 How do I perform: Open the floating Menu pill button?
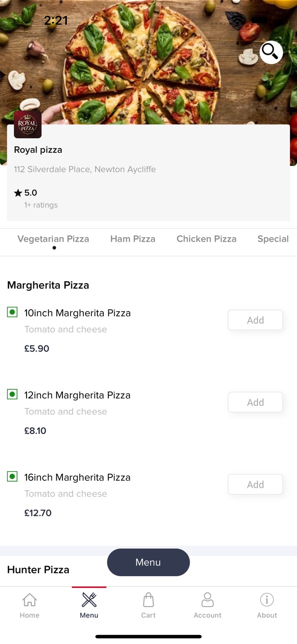148,562
